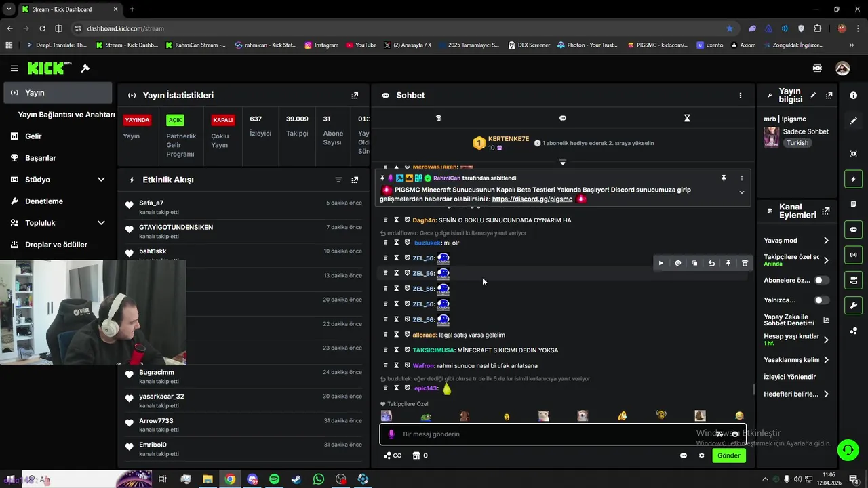Open the hamburger menu beside the Kick logo
The height and width of the screenshot is (488, 868).
tap(14, 68)
